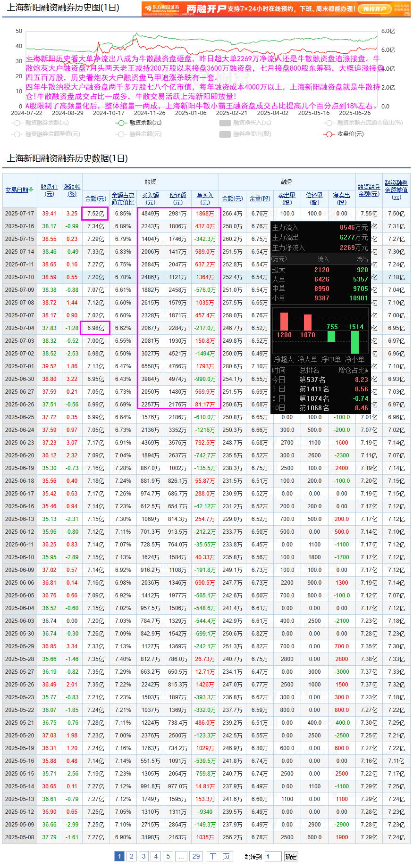
Task: Toggle the 融资余额(元) chart legend series
Action: point(139,123)
